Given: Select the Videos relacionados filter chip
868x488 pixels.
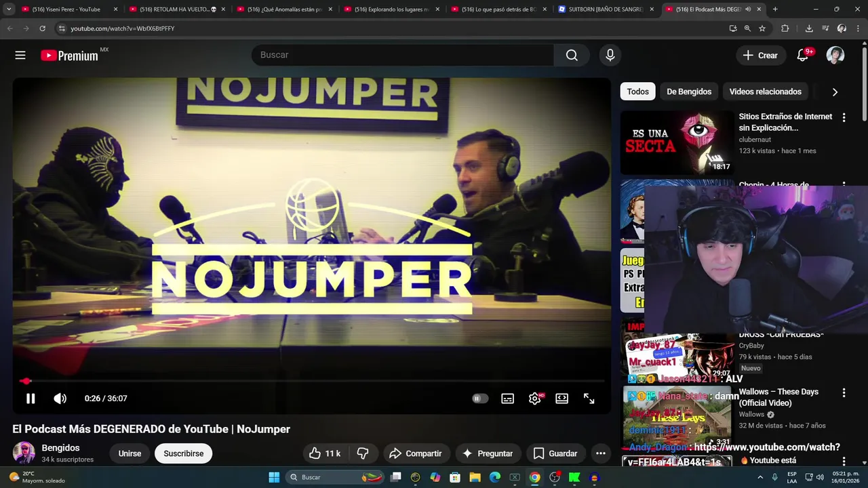Looking at the screenshot, I should [765, 91].
